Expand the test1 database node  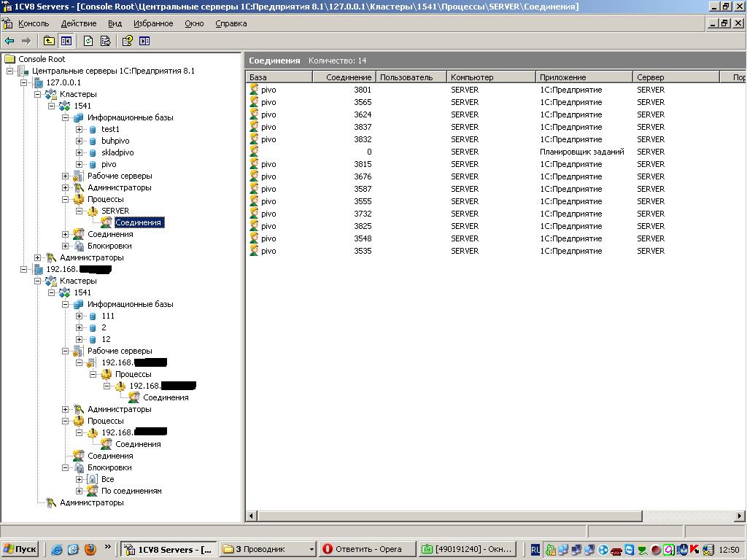79,129
